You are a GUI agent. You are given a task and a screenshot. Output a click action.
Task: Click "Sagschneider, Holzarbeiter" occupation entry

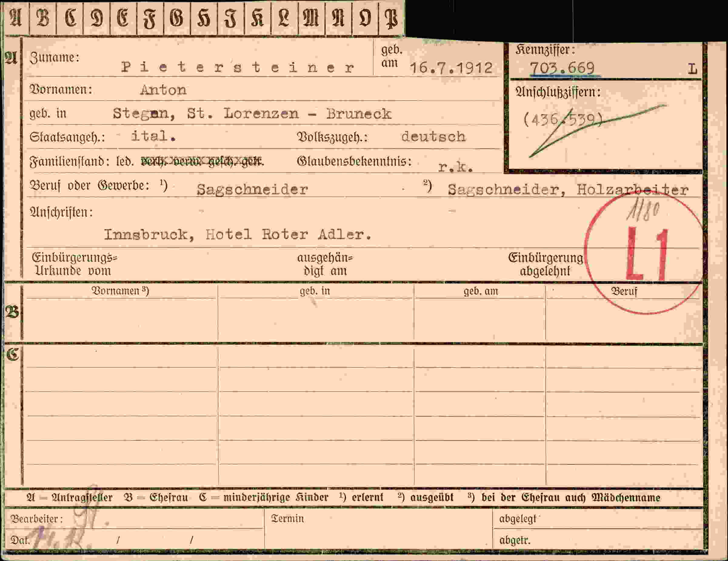[568, 190]
